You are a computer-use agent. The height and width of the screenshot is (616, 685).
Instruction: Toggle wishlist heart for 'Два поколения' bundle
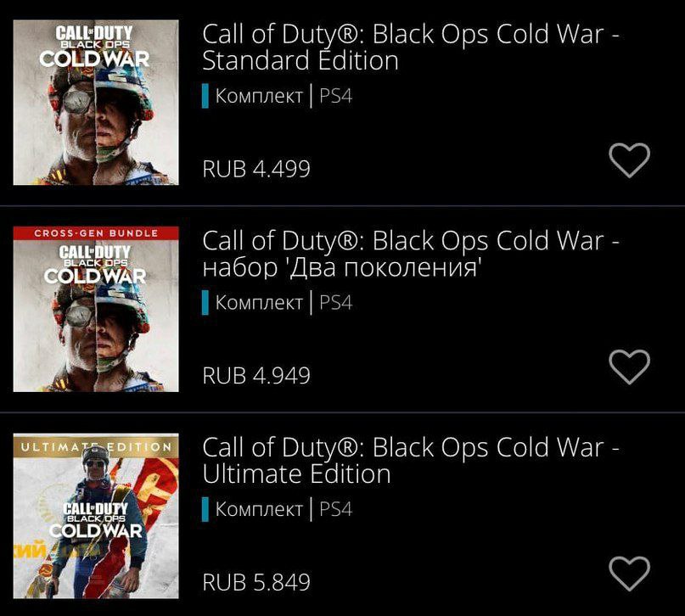630,367
